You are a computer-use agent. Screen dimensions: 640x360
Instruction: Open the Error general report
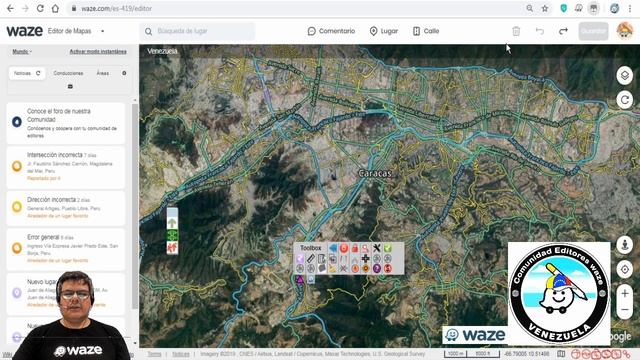[66, 249]
